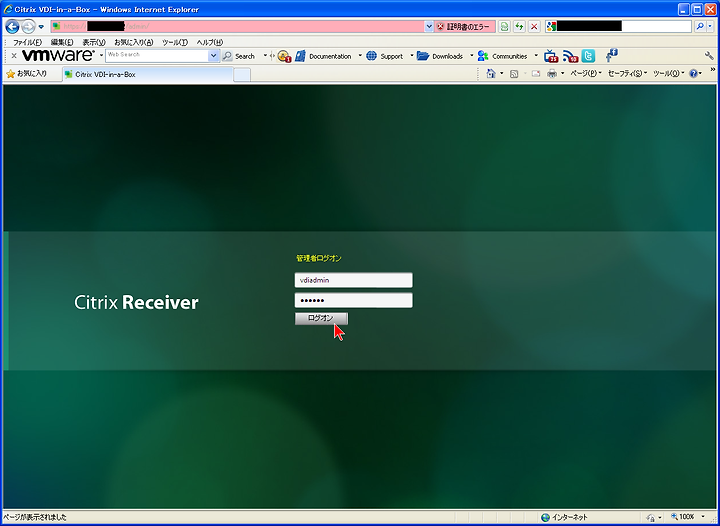Open the ツール(O) command bar menu
The image size is (720, 526).
tap(668, 73)
